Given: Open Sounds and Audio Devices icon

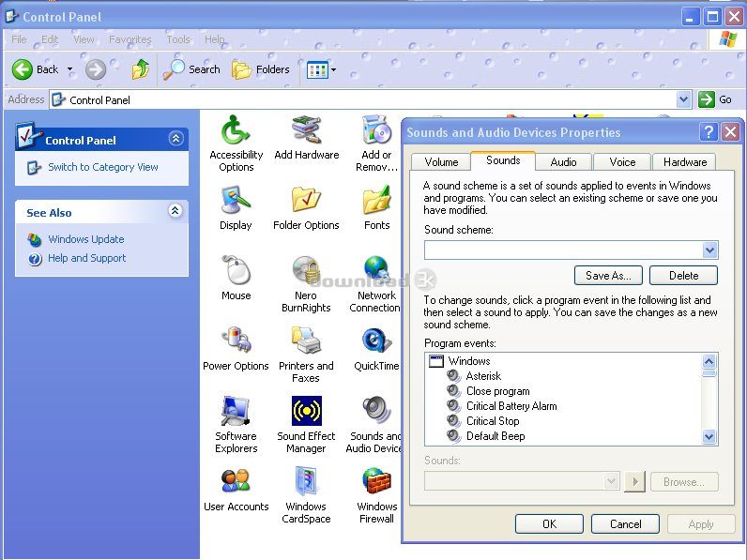Looking at the screenshot, I should [x=374, y=425].
